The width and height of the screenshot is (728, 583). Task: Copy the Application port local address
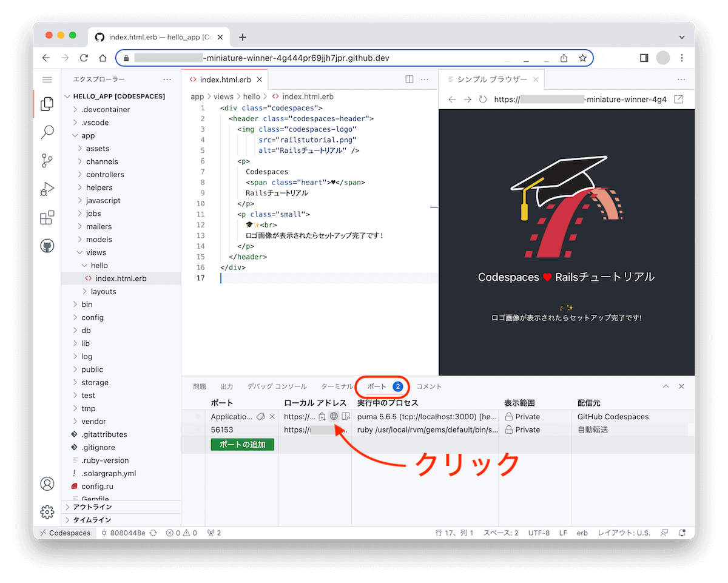tap(322, 417)
